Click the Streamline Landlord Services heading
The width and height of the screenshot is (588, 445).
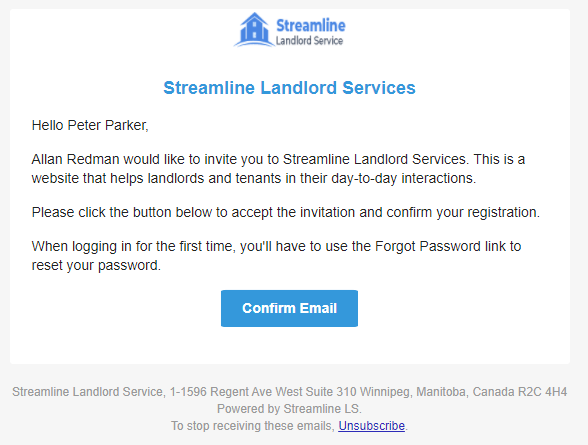pos(290,88)
